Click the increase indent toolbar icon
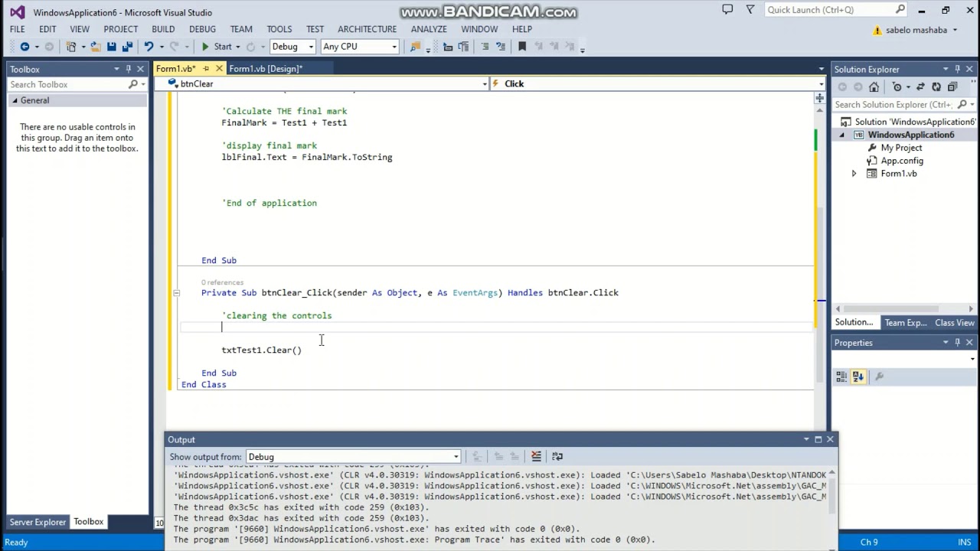 [463, 47]
